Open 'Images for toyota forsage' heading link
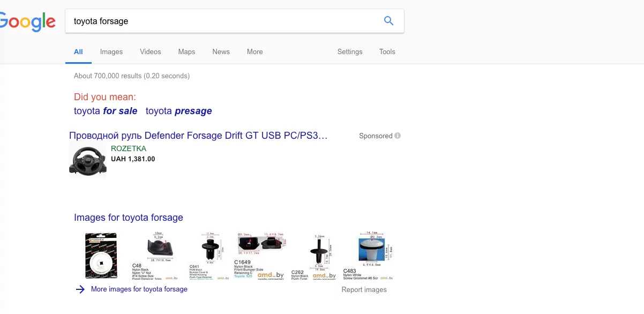This screenshot has height=314, width=644. coord(129,218)
